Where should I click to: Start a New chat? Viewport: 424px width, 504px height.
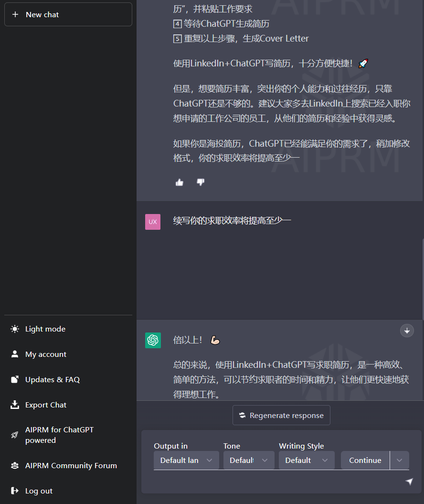(68, 14)
